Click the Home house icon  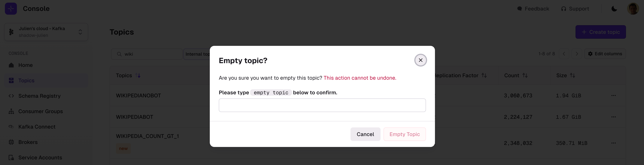(x=11, y=65)
